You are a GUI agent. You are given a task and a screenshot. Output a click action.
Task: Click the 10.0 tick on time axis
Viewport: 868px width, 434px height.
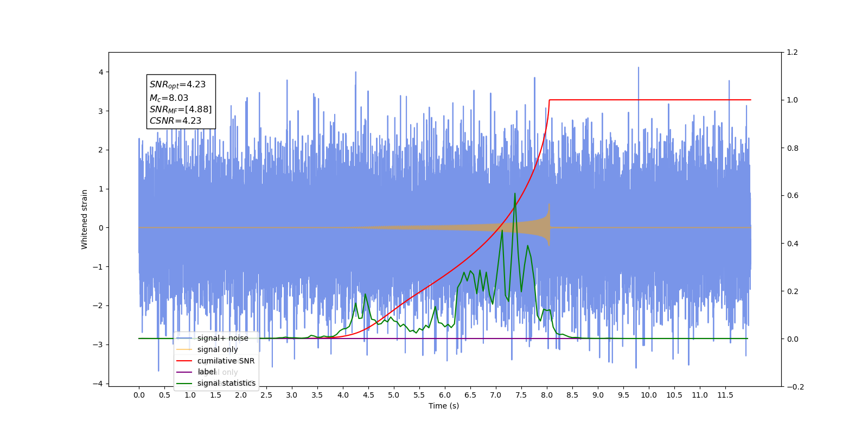pyautogui.click(x=649, y=395)
